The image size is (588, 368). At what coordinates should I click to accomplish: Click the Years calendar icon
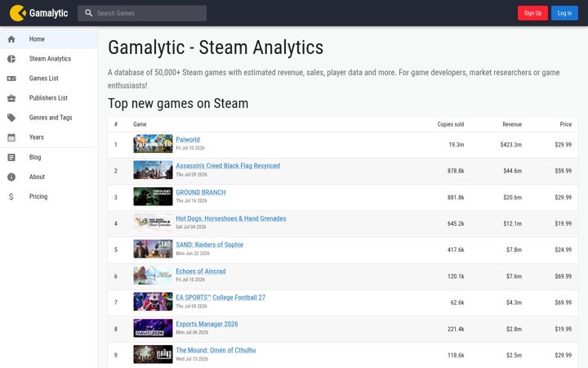click(x=11, y=137)
